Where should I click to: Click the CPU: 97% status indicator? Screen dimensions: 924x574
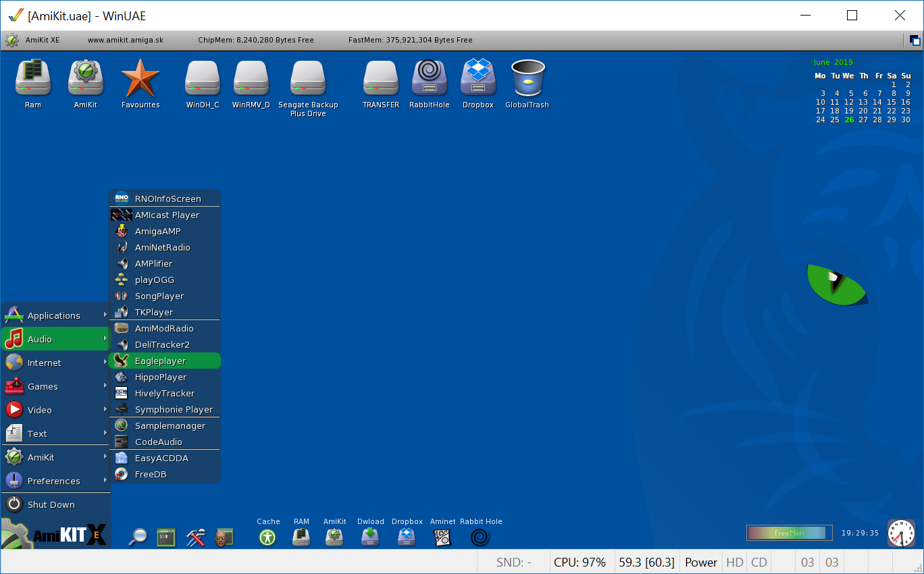tap(580, 563)
